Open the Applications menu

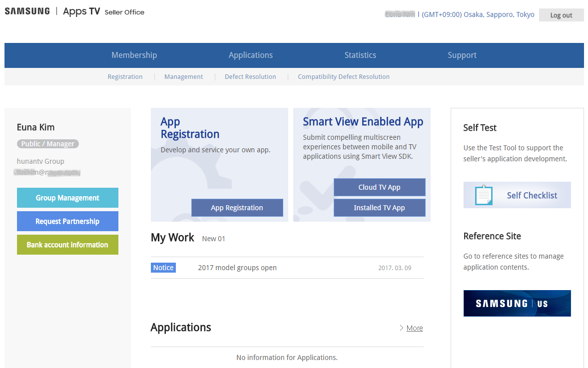tap(251, 55)
